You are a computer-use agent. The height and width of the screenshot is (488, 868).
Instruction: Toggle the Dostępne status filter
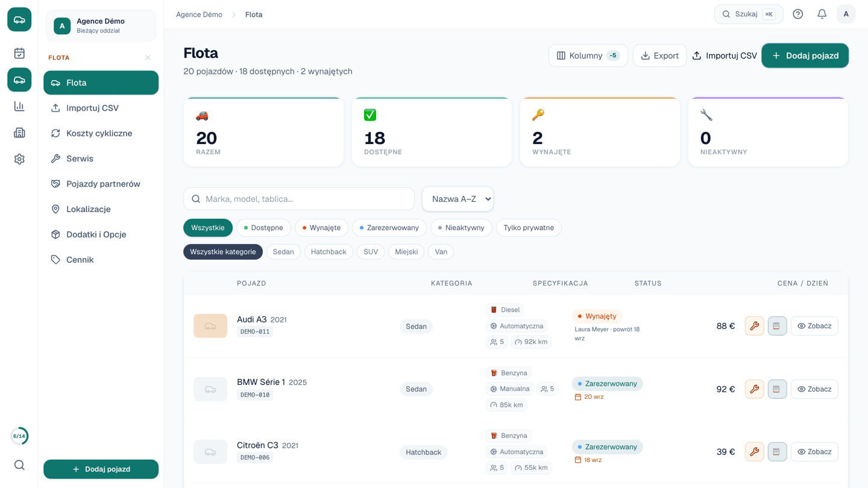coord(263,228)
